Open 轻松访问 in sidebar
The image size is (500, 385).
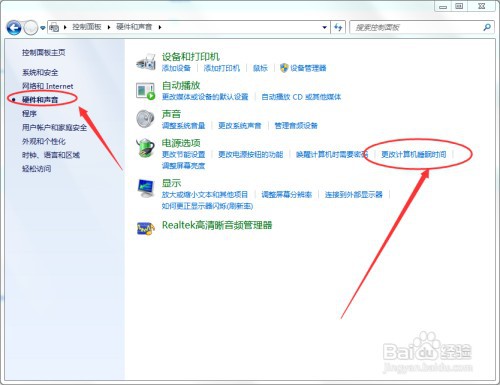click(x=36, y=168)
